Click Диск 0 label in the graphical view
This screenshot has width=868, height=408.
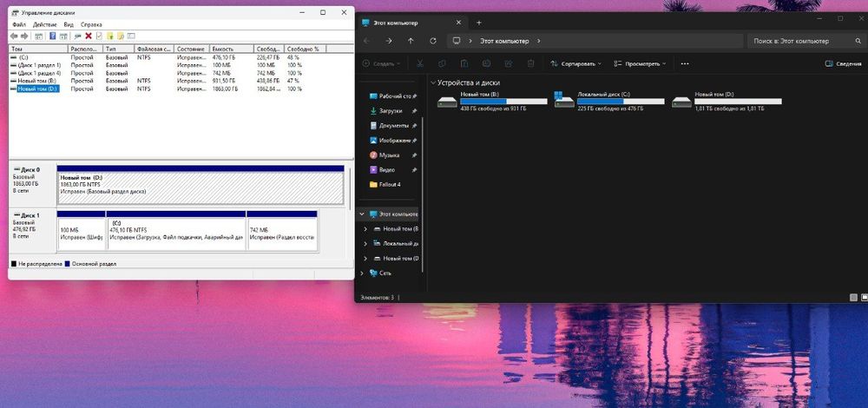point(30,170)
